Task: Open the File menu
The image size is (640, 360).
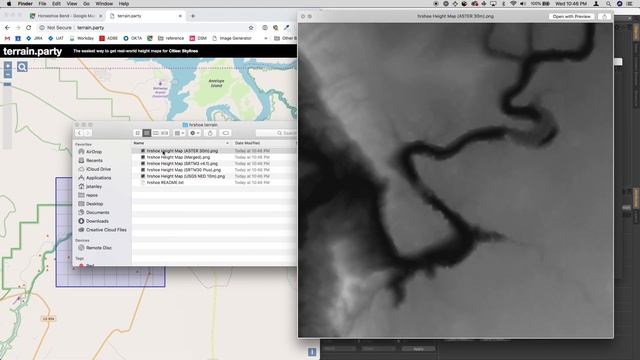Action: coord(42,4)
